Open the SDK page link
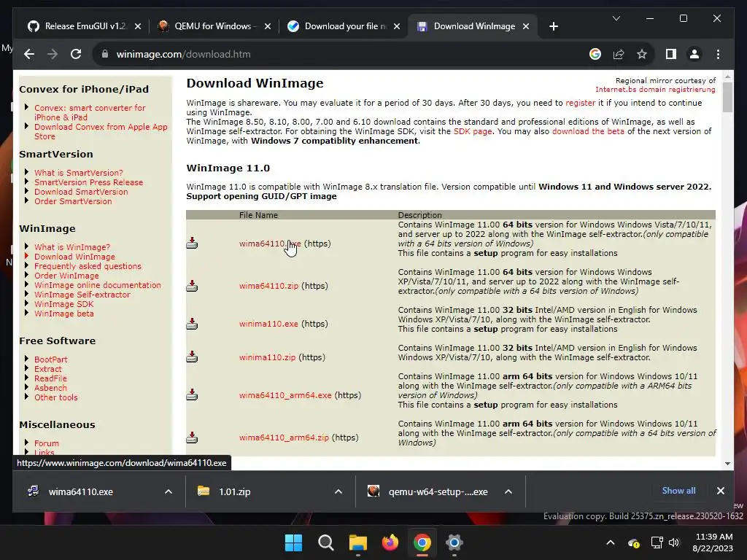This screenshot has height=560, width=747. (x=473, y=131)
